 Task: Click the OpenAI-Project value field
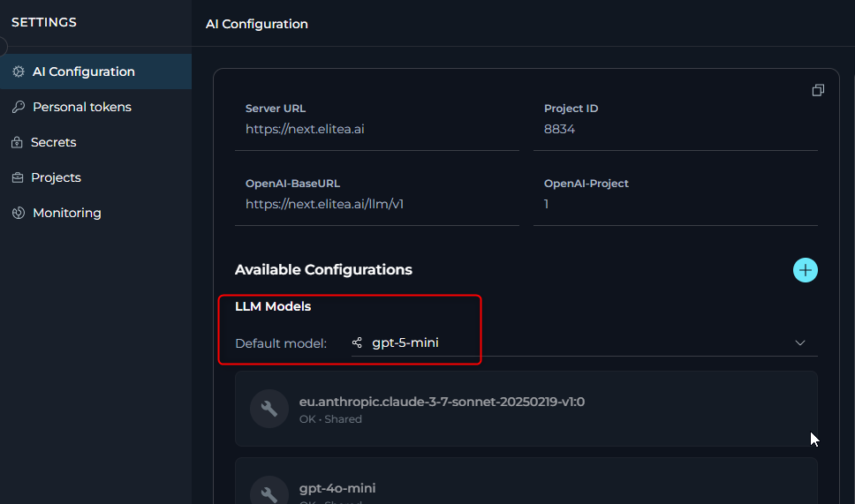(547, 204)
